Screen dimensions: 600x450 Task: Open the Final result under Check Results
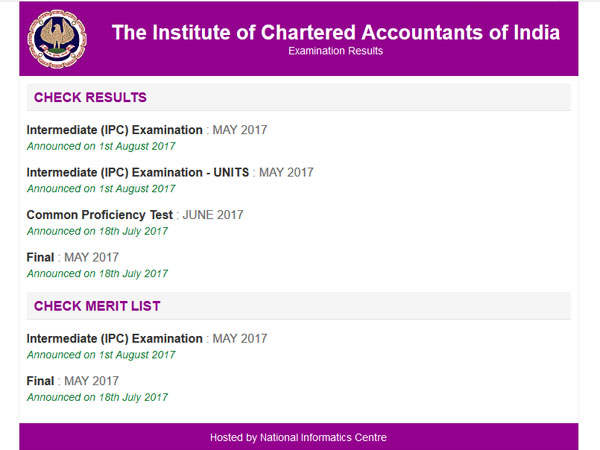pos(42,257)
